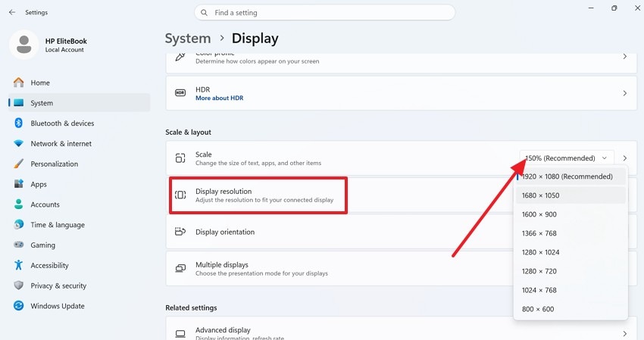Click the HDR badge icon
The image size is (644, 340).
[180, 93]
